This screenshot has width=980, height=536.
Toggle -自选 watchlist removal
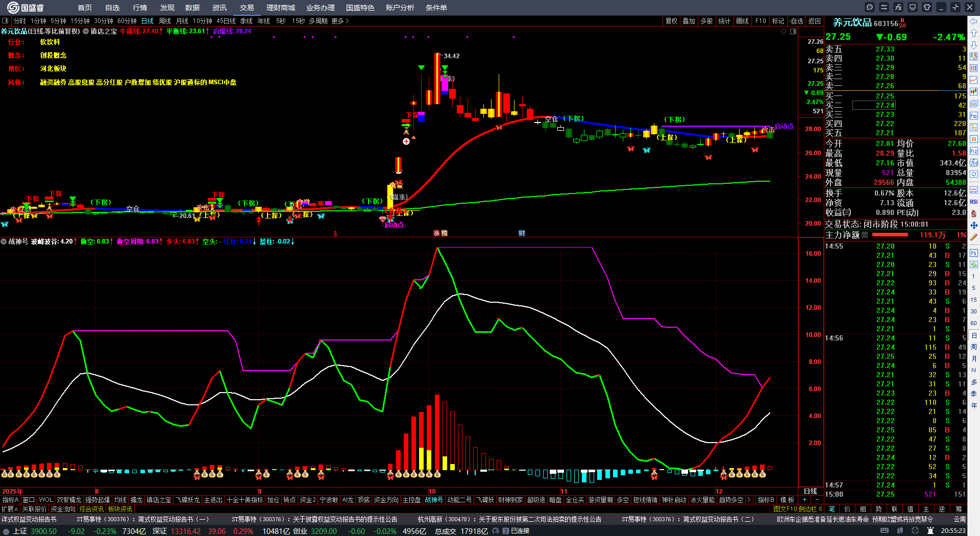coord(796,21)
